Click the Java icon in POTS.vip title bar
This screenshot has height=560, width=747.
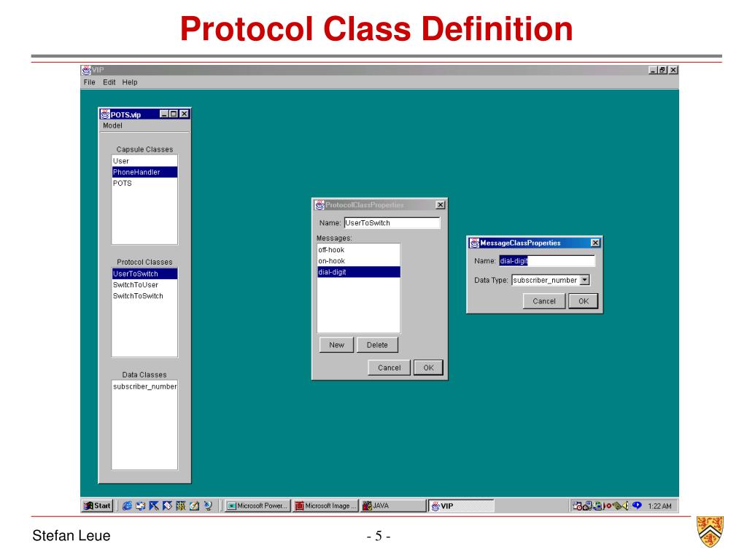[x=105, y=114]
